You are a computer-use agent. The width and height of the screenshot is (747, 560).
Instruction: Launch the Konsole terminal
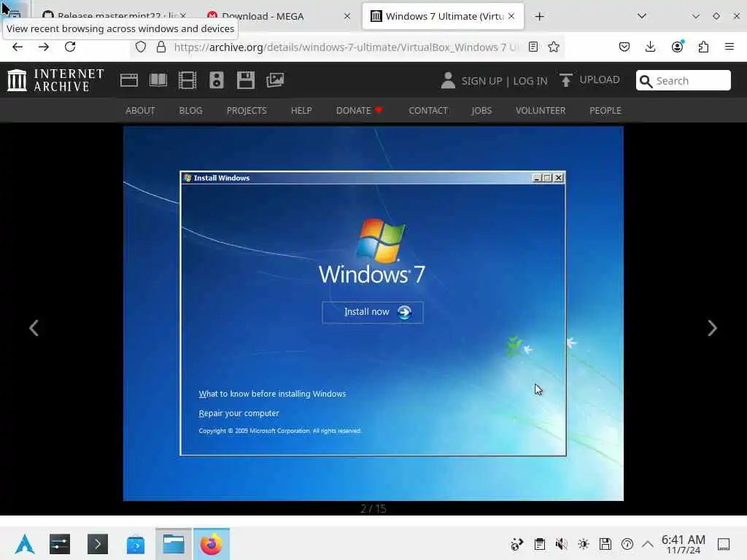tap(98, 544)
